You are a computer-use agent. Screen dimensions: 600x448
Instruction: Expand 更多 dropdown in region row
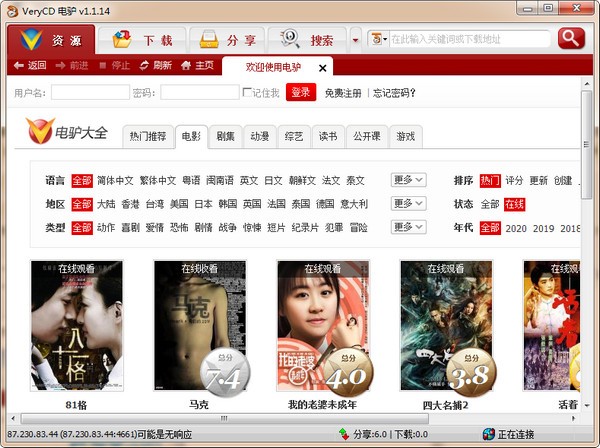click(408, 204)
